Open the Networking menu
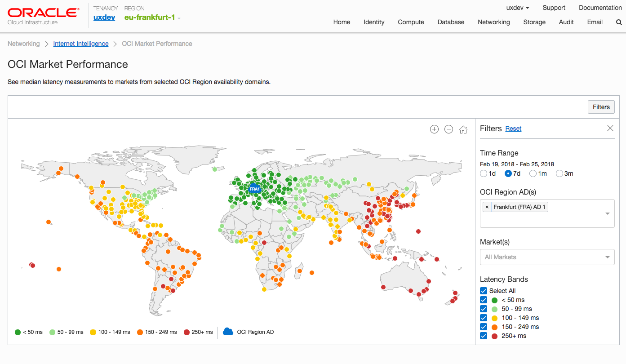 [x=493, y=22]
